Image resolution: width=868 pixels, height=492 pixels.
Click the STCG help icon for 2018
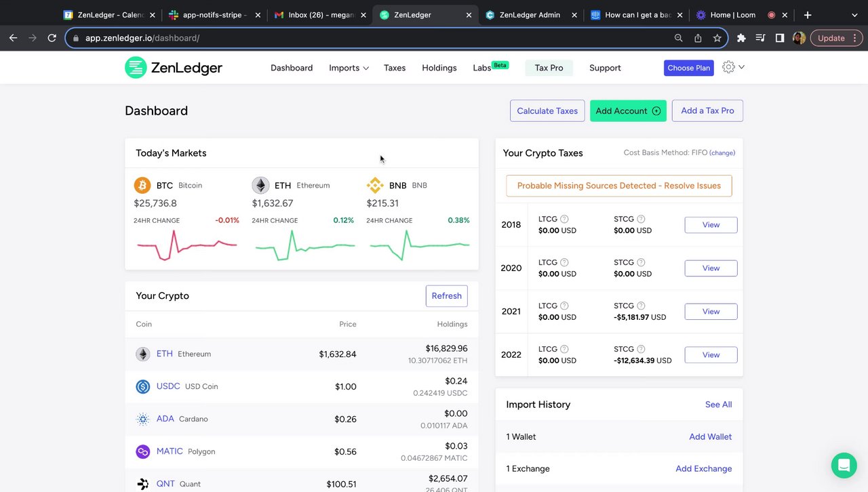[x=641, y=219]
